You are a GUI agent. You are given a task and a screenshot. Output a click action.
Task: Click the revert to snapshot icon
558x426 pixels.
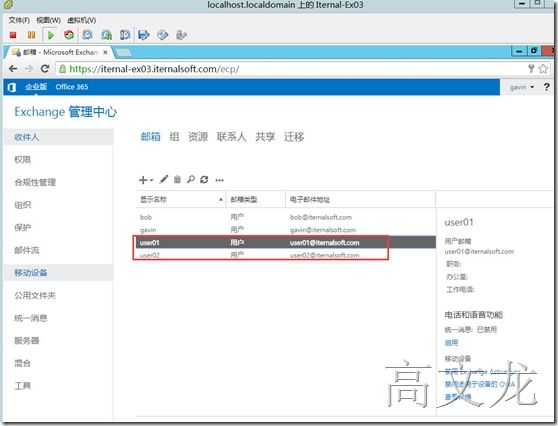tap(106, 35)
